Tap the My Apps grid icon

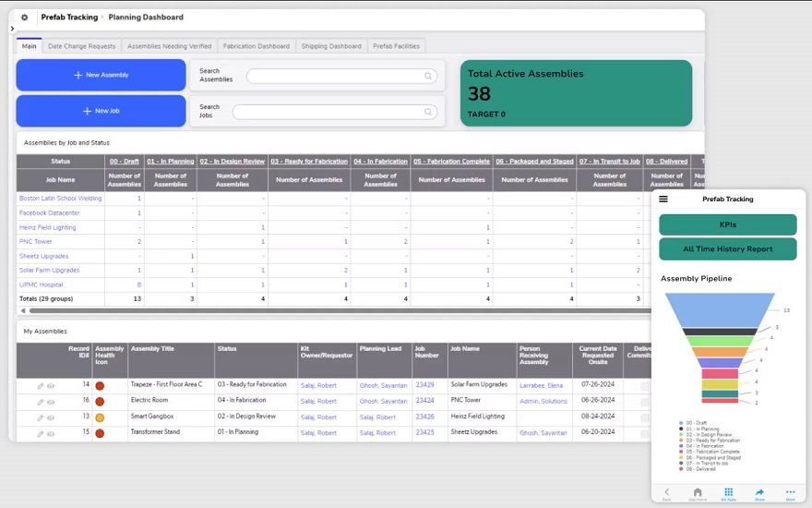(x=728, y=493)
